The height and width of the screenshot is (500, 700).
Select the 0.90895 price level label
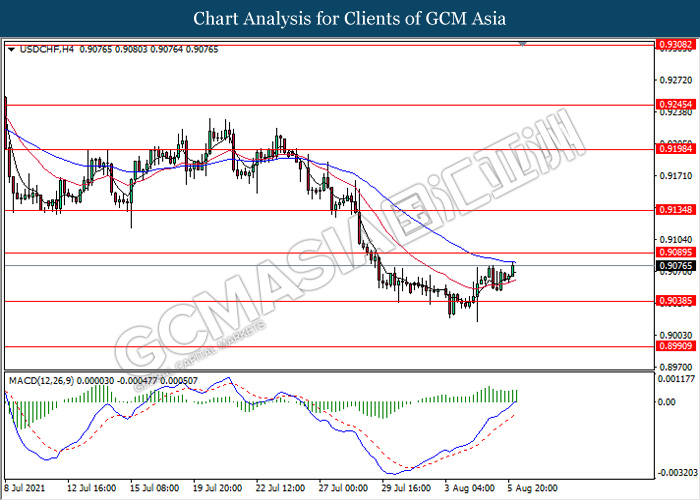point(676,253)
